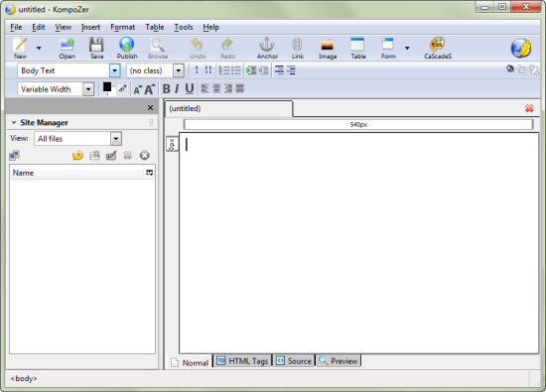Click the outdent text icon

[x=263, y=70]
